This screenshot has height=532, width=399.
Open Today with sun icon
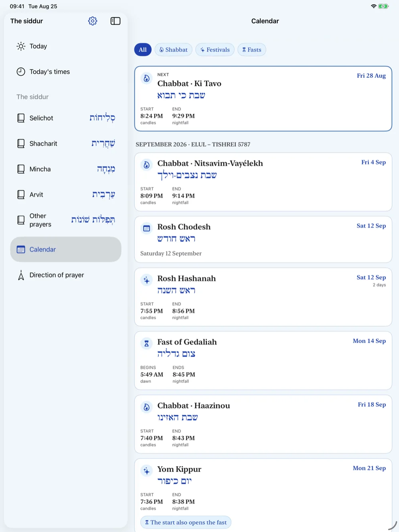[x=66, y=46]
